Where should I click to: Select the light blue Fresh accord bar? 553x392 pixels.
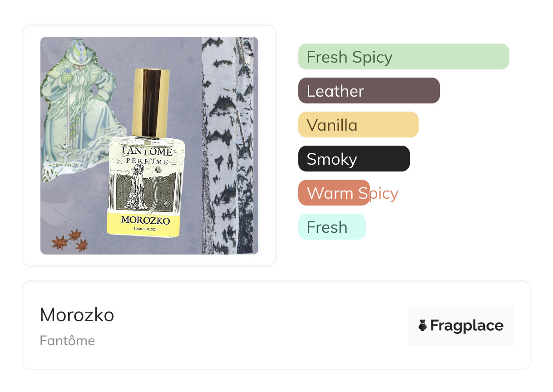(x=332, y=227)
